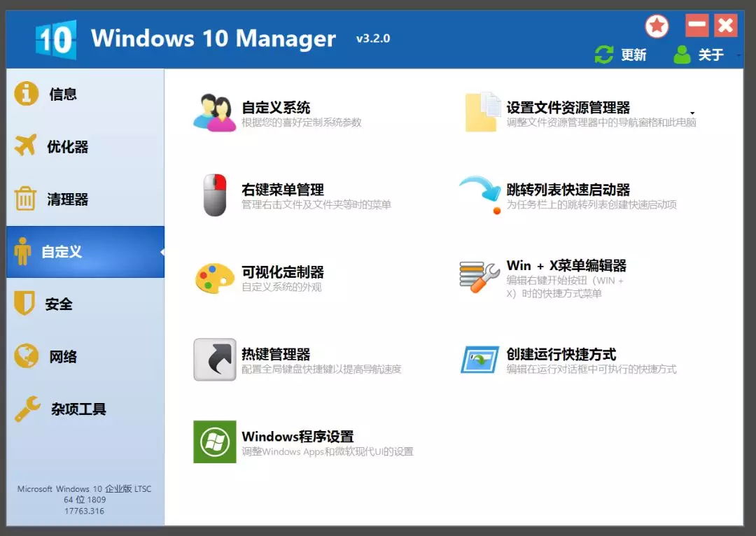Open the two-users 自定义系统 icon
This screenshot has width=756, height=536.
[x=215, y=113]
